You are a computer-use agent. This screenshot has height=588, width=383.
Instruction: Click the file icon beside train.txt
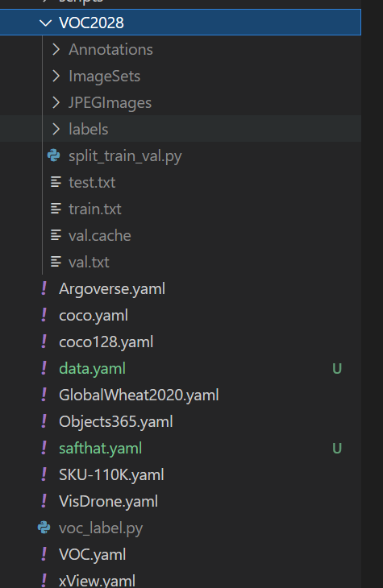coord(56,209)
